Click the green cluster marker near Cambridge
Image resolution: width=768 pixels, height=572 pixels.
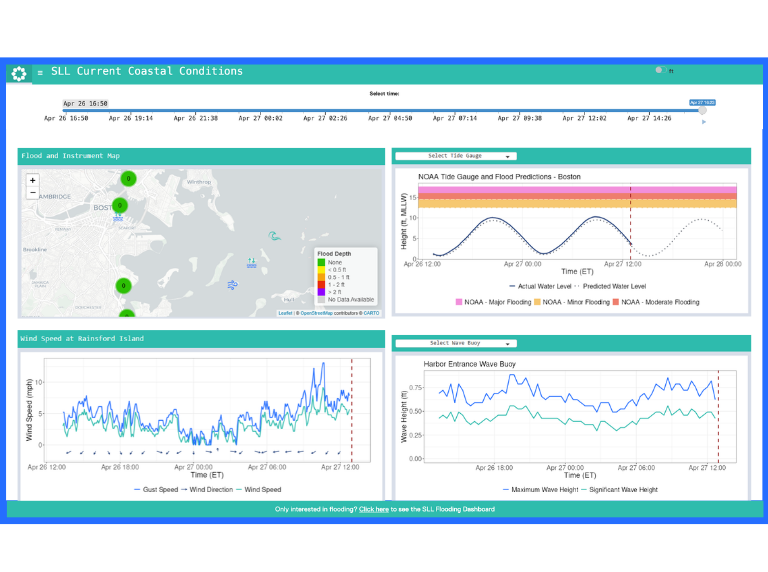[x=128, y=179]
